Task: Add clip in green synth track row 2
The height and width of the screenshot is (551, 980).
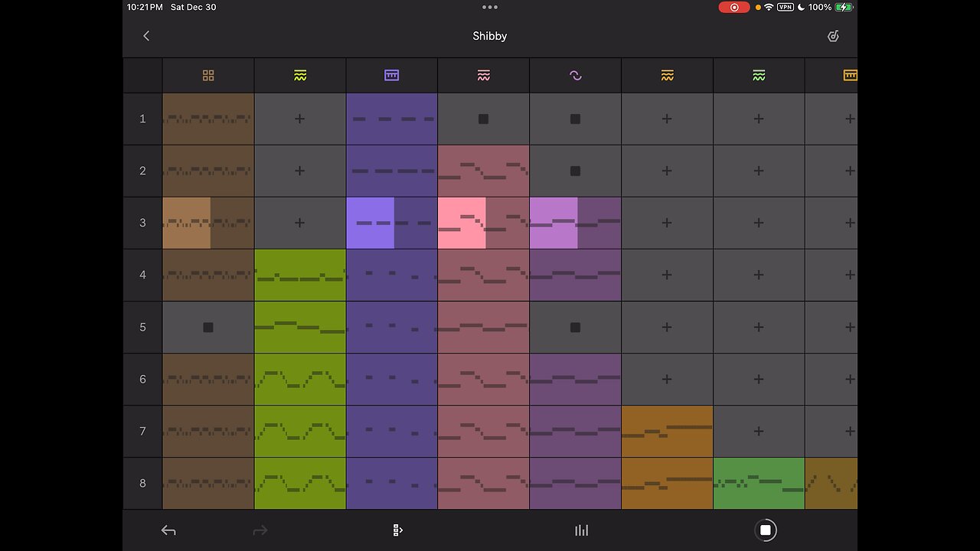Action: (759, 171)
